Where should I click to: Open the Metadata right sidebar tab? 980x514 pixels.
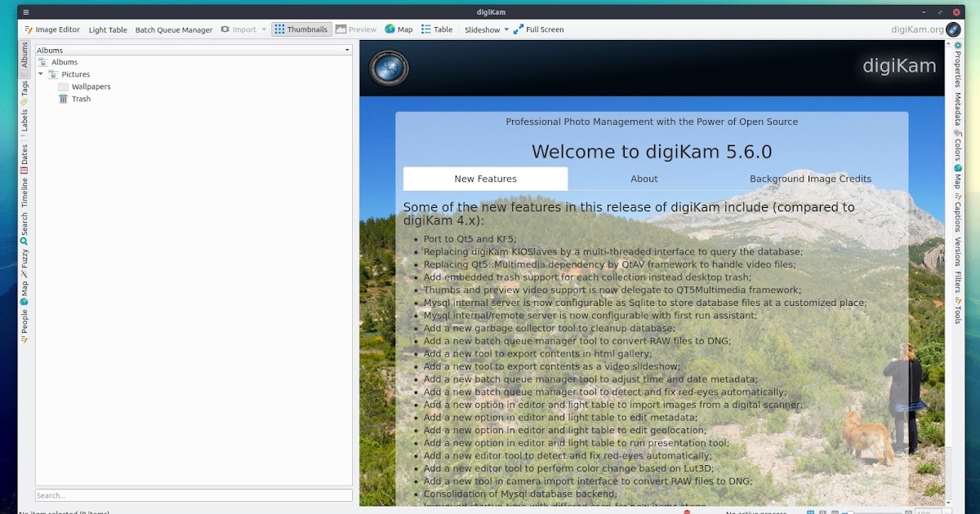coord(958,109)
